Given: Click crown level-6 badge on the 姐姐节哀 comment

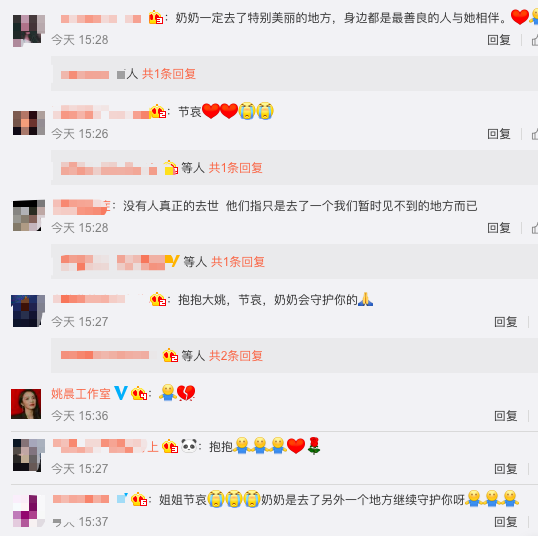Looking at the screenshot, I should click(x=139, y=499).
